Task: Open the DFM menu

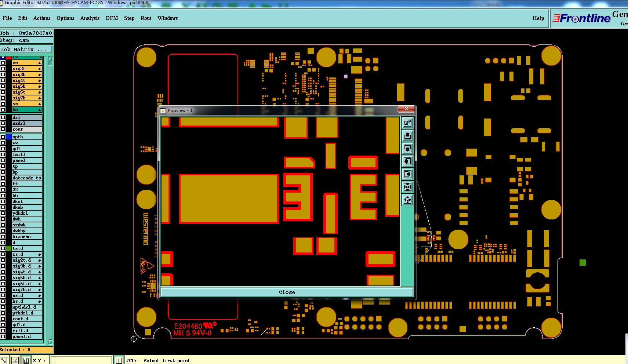Action: pos(112,18)
